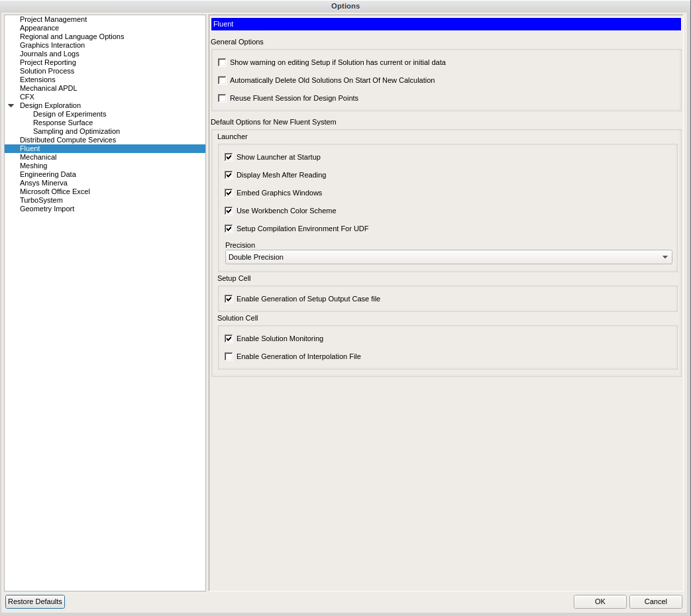Open CFX options
Image resolution: width=691 pixels, height=616 pixels.
tap(27, 97)
